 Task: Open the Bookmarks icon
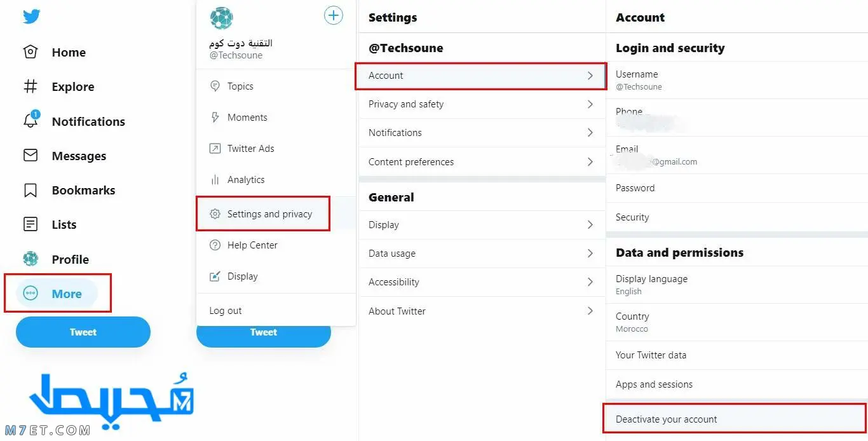30,190
